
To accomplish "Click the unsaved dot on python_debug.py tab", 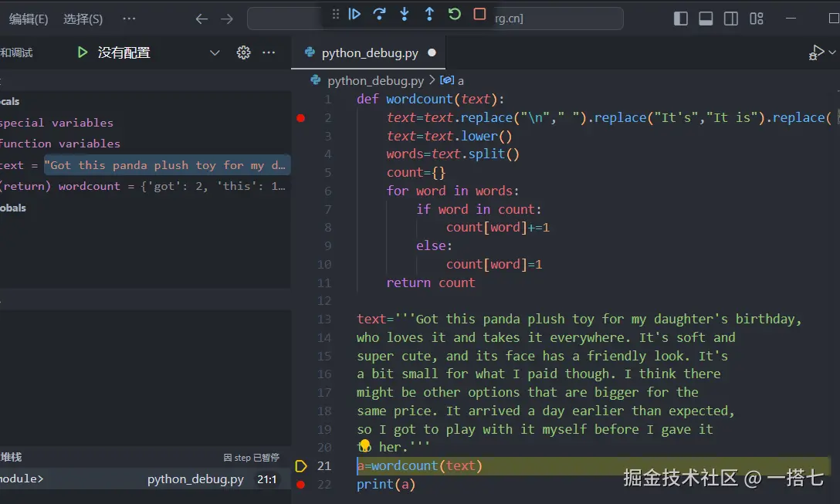I will click(x=432, y=52).
